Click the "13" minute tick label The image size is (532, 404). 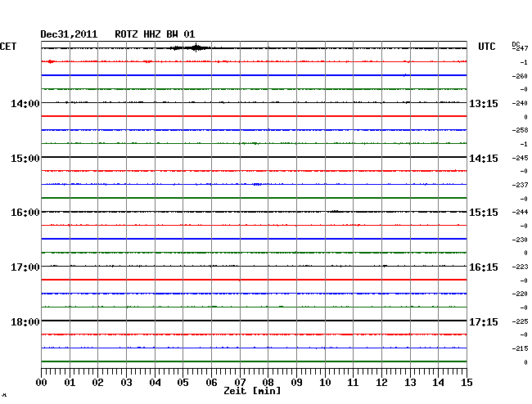click(410, 383)
